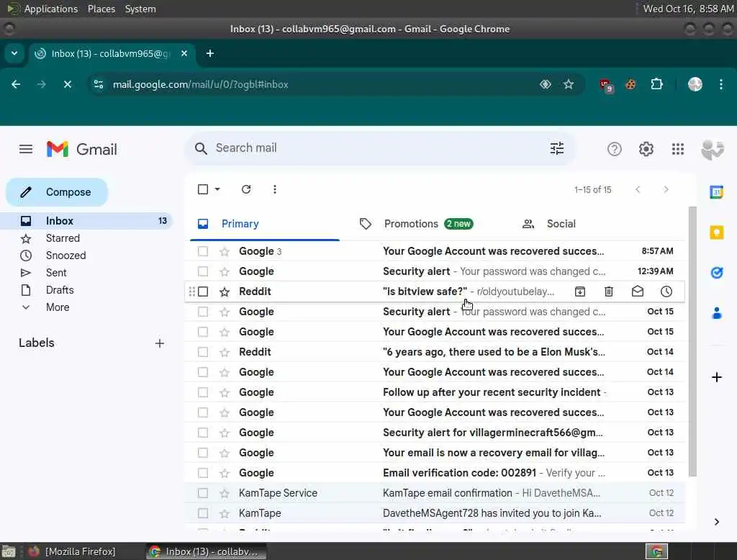Create new label plus icon

160,343
